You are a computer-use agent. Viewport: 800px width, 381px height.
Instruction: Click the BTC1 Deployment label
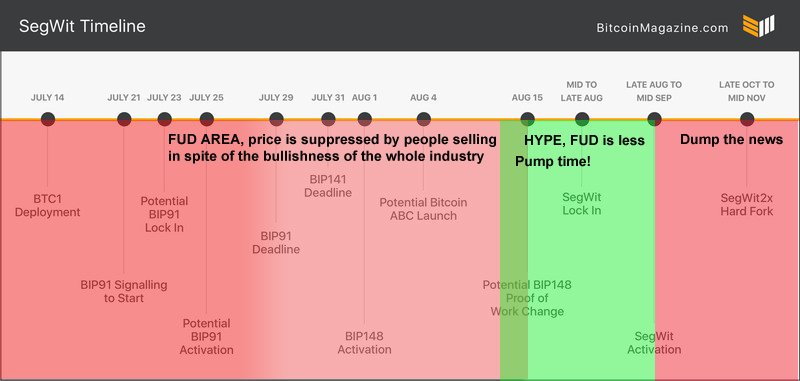[47, 206]
